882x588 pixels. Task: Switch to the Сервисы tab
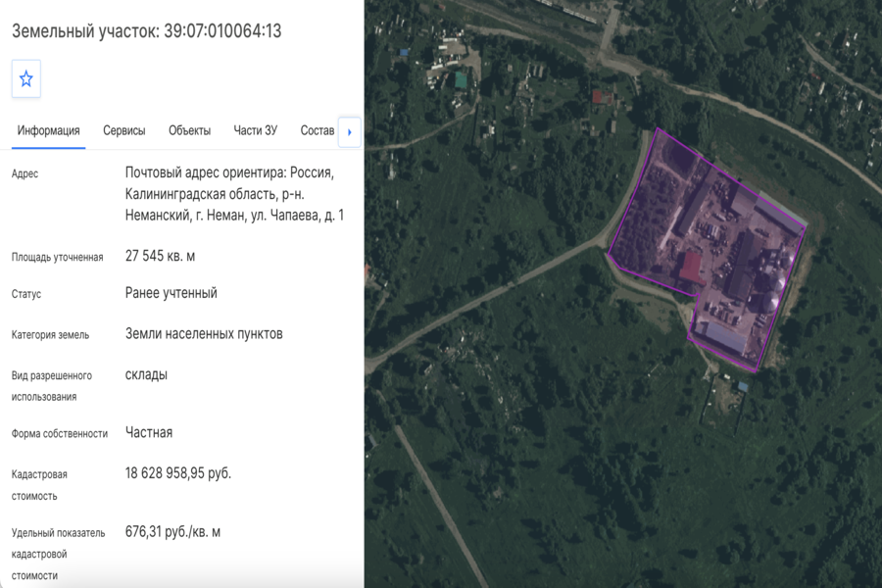click(123, 130)
